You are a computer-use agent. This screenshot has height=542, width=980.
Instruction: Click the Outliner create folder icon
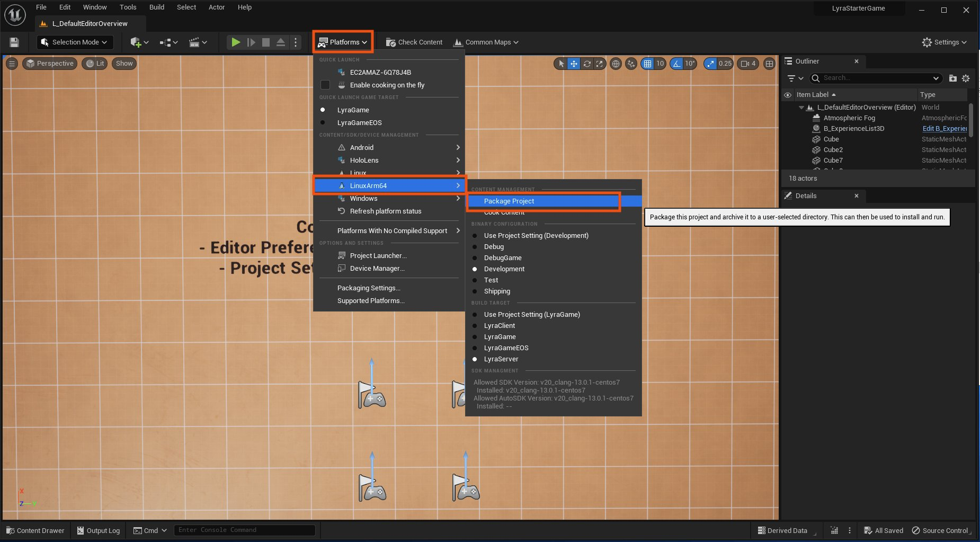click(952, 78)
